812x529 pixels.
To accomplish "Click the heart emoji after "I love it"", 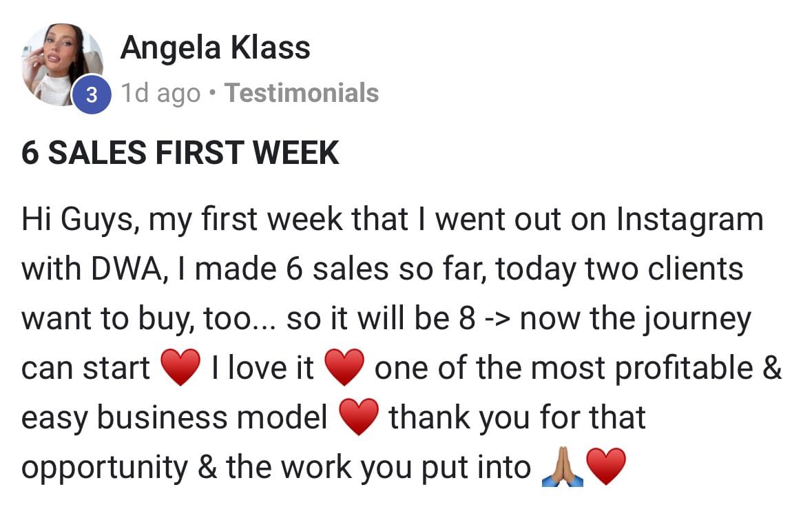I will coord(344,367).
